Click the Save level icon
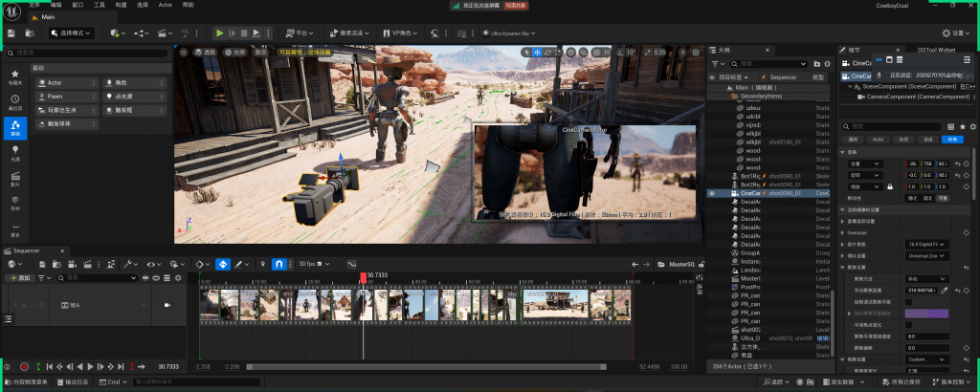Screen dimensions: 980x392 coord(11,33)
